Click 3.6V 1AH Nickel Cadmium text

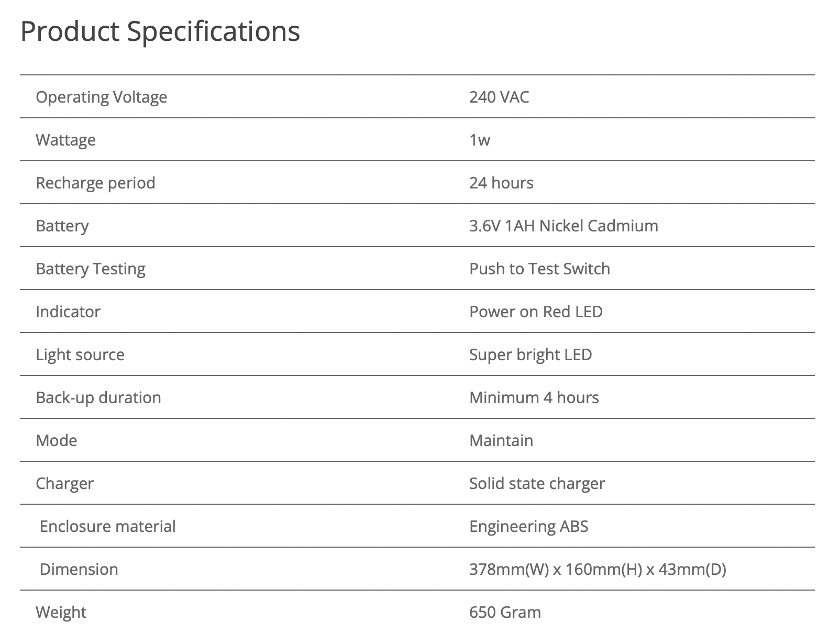point(563,226)
